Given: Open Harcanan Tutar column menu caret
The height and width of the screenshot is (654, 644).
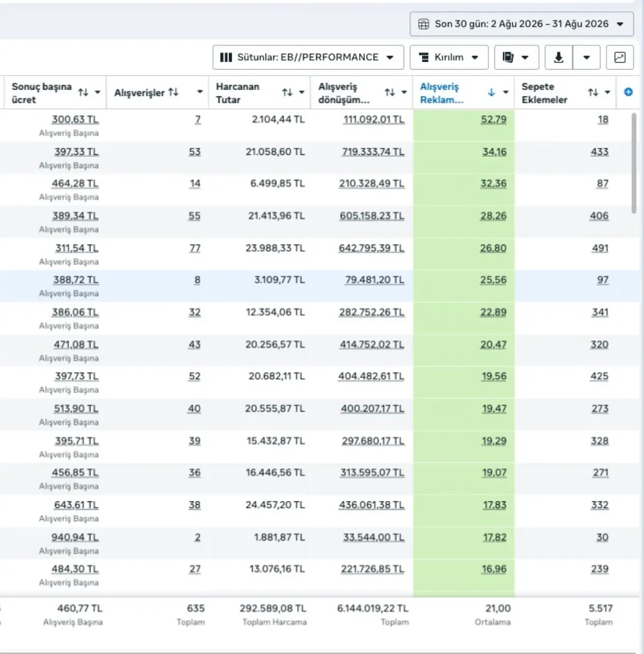Looking at the screenshot, I should [x=302, y=92].
